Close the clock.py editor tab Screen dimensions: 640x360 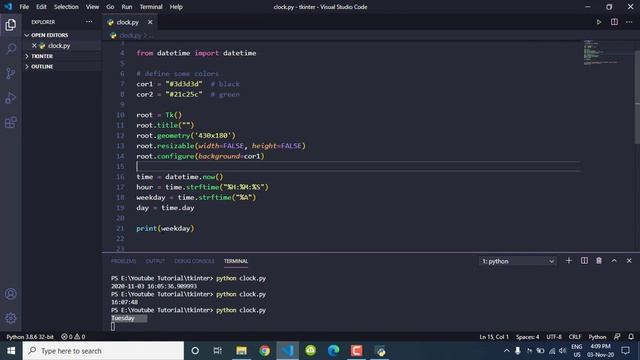150,22
